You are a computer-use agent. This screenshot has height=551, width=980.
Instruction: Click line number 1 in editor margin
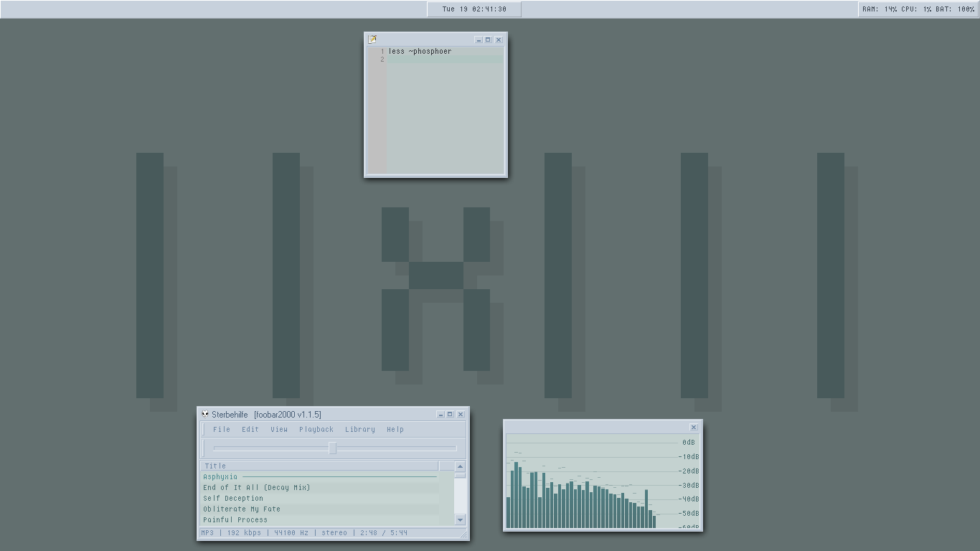click(382, 52)
